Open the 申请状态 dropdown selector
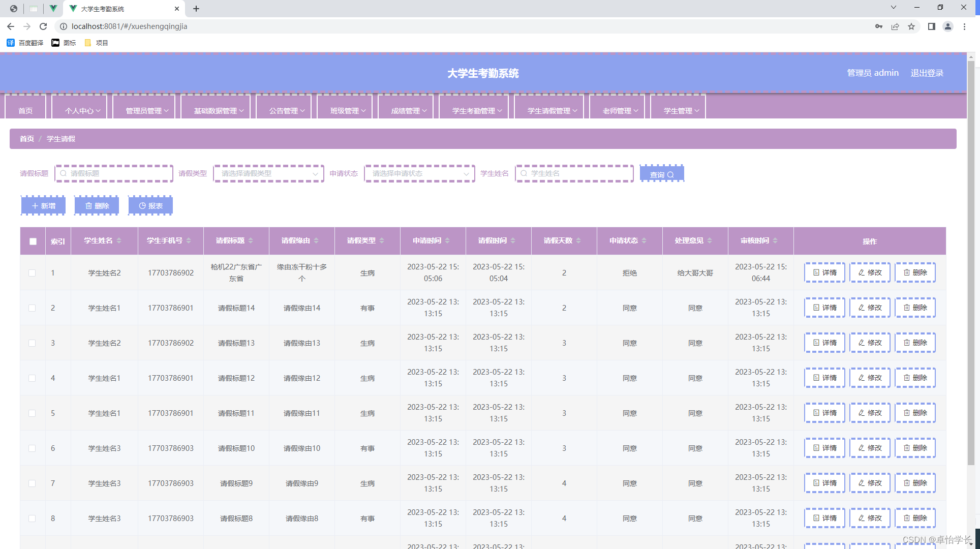The image size is (980, 549). (419, 174)
